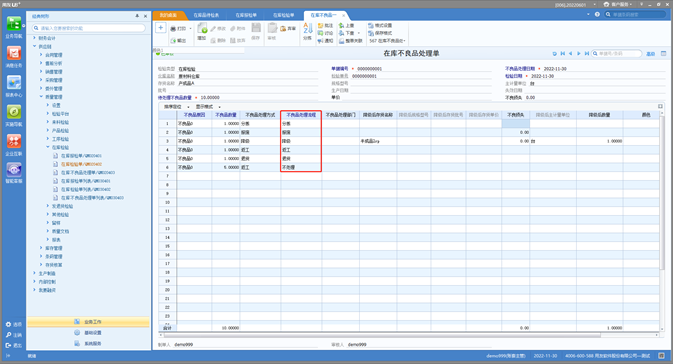Viewport: 673px width, 364px height.
Task: Collapse the 质量管理 tree node
Action: point(41,97)
